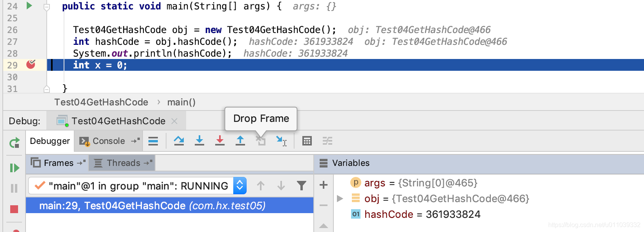Collapse the main method with the fold arrow

pos(47,6)
